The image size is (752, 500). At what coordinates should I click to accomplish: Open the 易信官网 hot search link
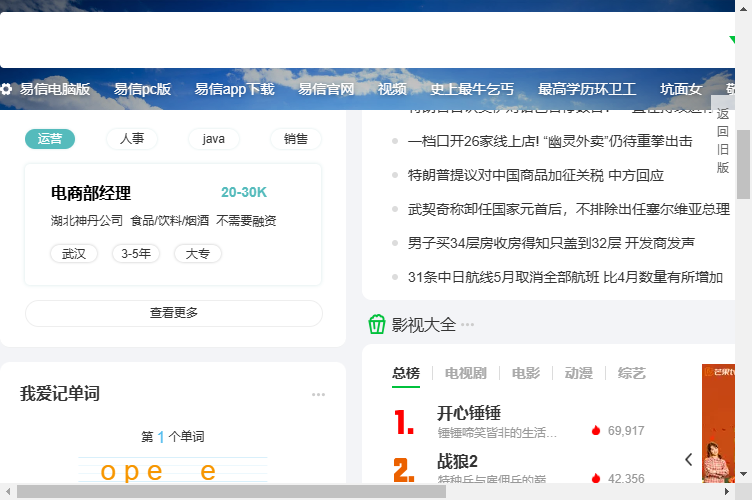click(x=326, y=89)
